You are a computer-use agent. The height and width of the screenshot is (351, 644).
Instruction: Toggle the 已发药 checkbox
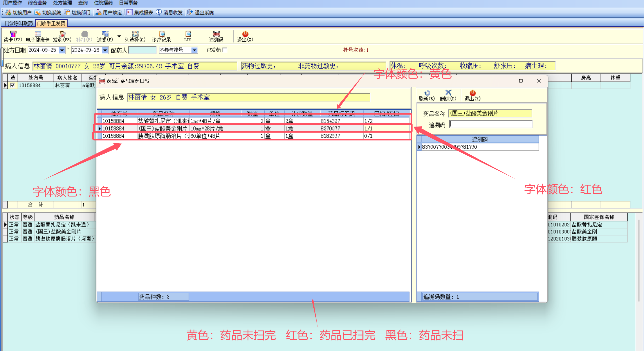pyautogui.click(x=225, y=50)
